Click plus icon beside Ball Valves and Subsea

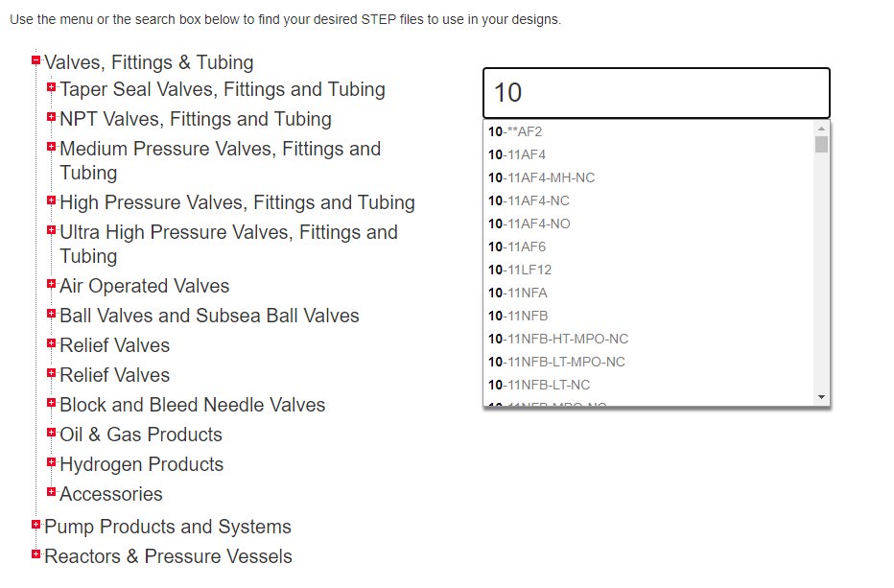(52, 315)
